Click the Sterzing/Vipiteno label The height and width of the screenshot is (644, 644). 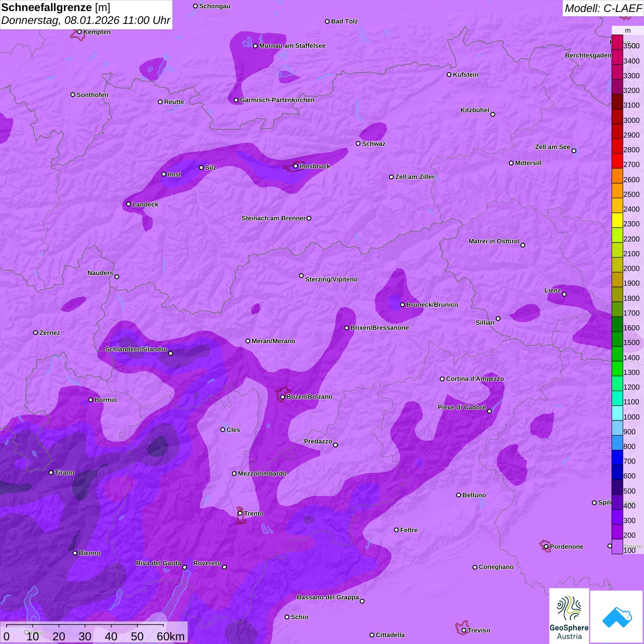[331, 279]
